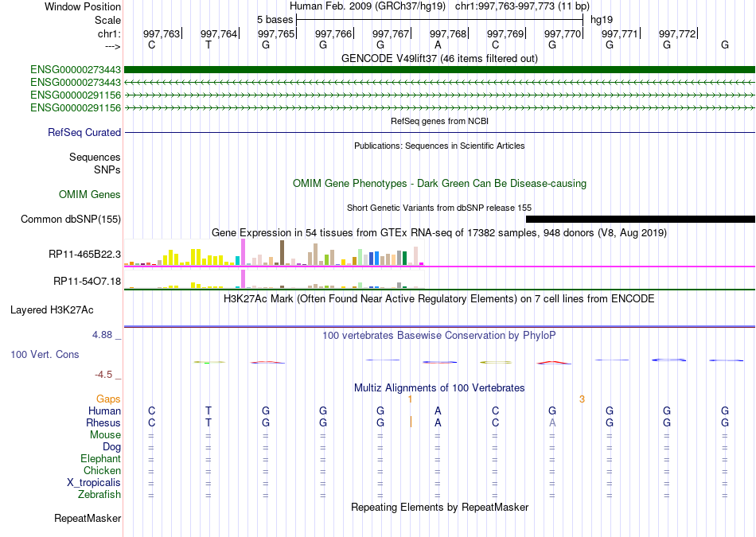Click the SNPs track label
The width and height of the screenshot is (756, 537).
(107, 169)
